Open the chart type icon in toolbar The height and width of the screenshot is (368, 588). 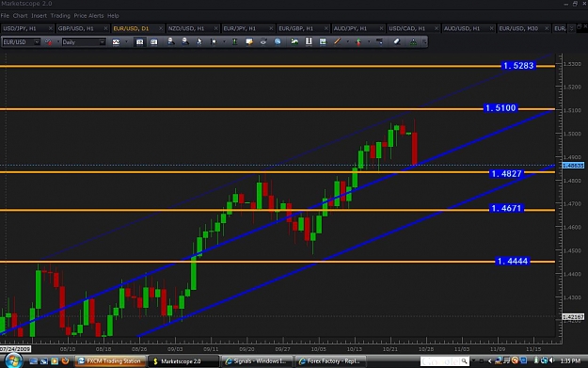pos(116,42)
